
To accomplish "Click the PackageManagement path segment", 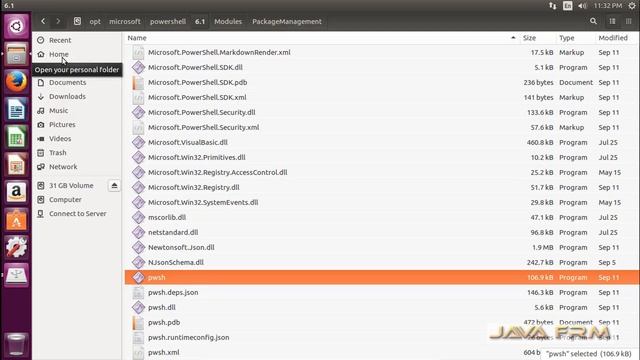I will coord(287,22).
